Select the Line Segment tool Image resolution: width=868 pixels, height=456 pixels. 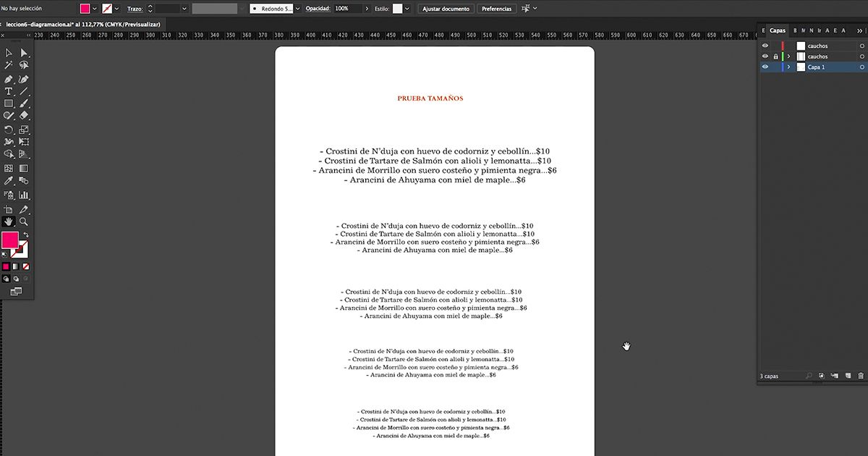24,91
